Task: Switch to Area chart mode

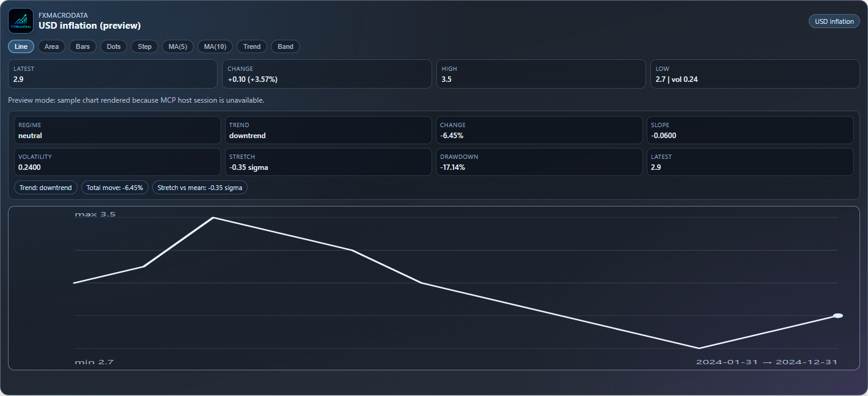Action: (x=51, y=46)
